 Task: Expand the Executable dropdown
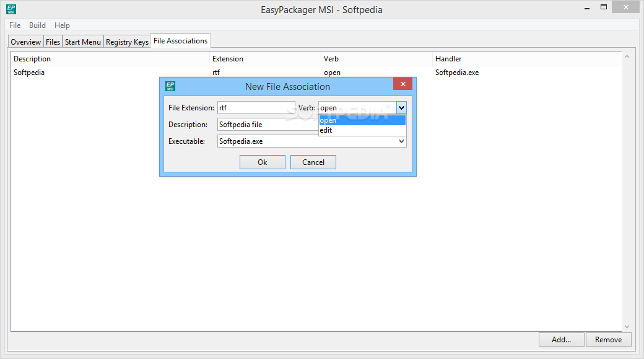401,141
